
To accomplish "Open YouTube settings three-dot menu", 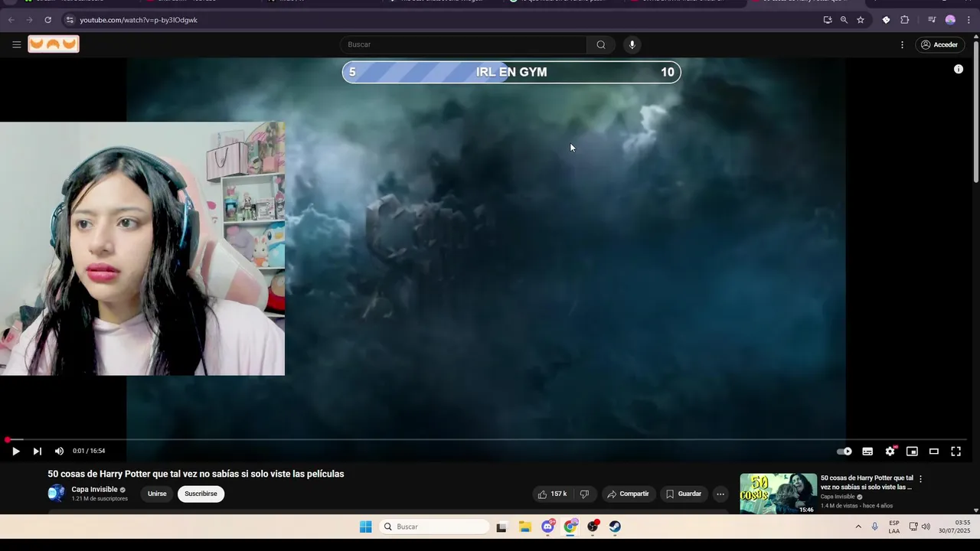I will (x=902, y=44).
